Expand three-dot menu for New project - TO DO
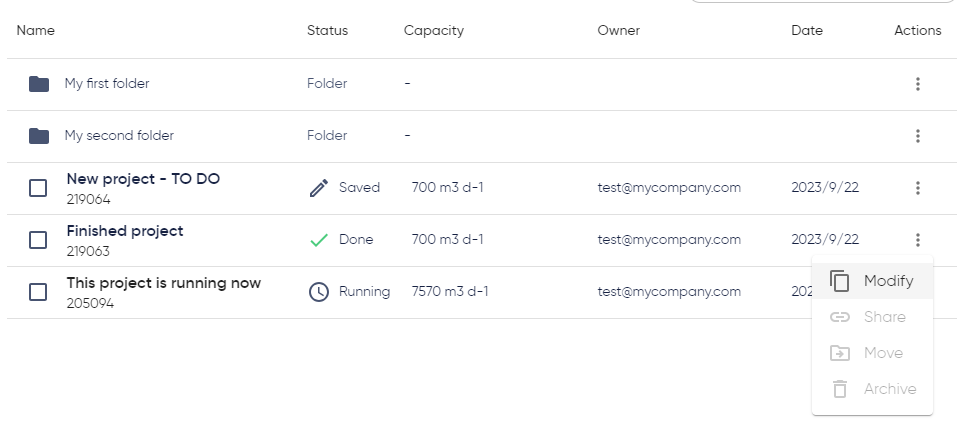This screenshot has height=426, width=957. point(917,188)
